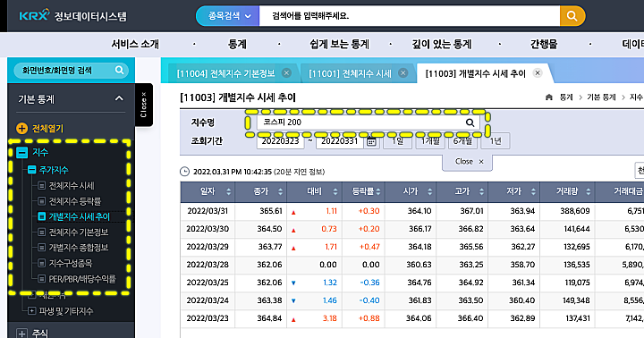This screenshot has height=338, width=644.
Task: Click the KRX 정보데이터시스템 logo
Action: pyautogui.click(x=73, y=15)
